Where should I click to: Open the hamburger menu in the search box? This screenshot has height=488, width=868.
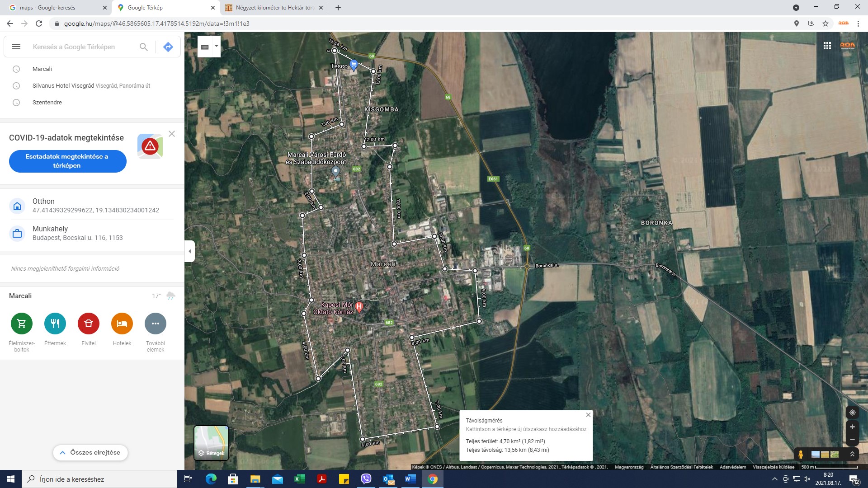16,47
